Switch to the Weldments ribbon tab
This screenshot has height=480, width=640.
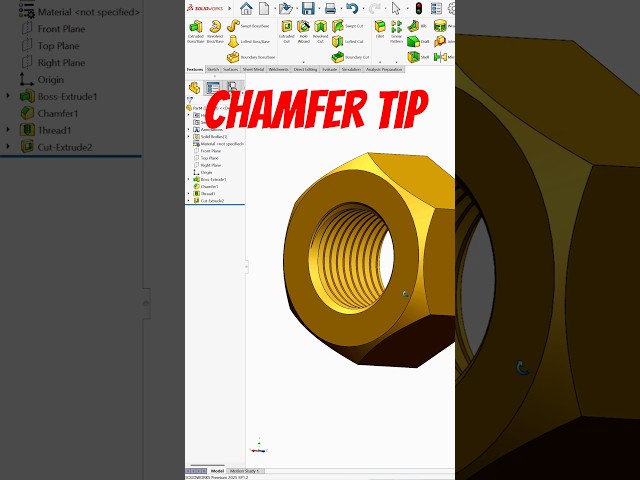(x=278, y=69)
